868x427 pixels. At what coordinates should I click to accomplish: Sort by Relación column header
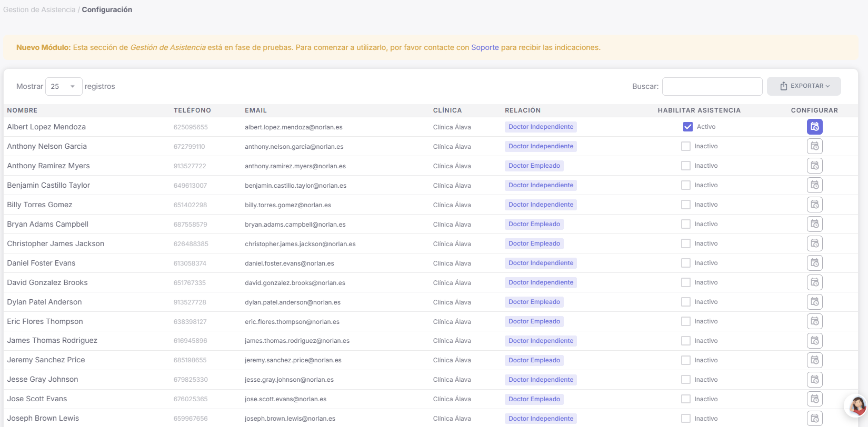[x=522, y=110]
